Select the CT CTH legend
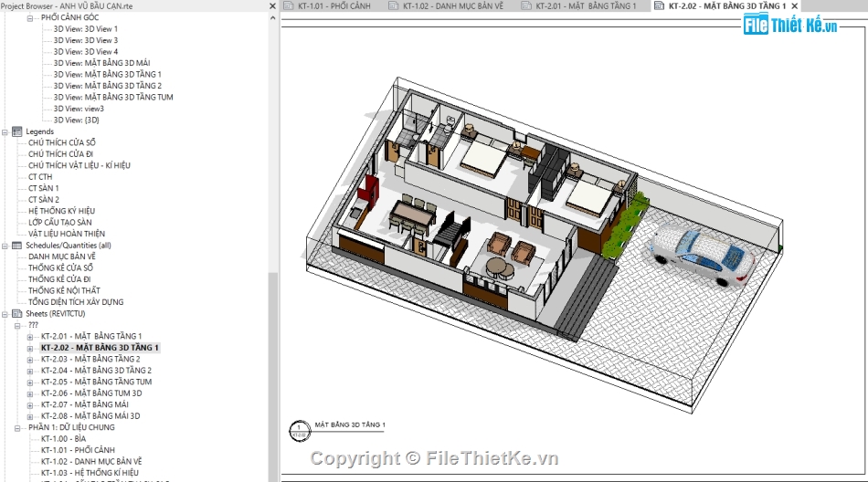Viewport: 868px width, 482px height. pyautogui.click(x=40, y=177)
